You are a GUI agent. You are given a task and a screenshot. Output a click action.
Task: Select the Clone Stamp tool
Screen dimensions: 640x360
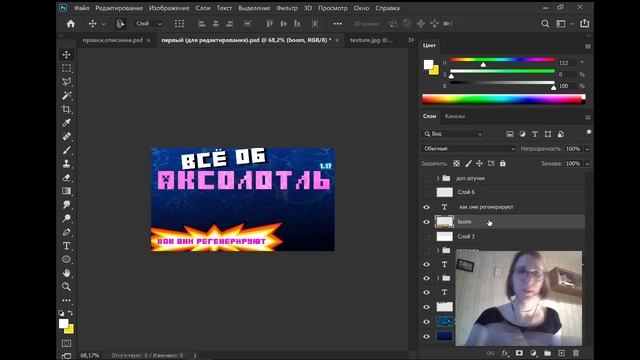tap(67, 164)
